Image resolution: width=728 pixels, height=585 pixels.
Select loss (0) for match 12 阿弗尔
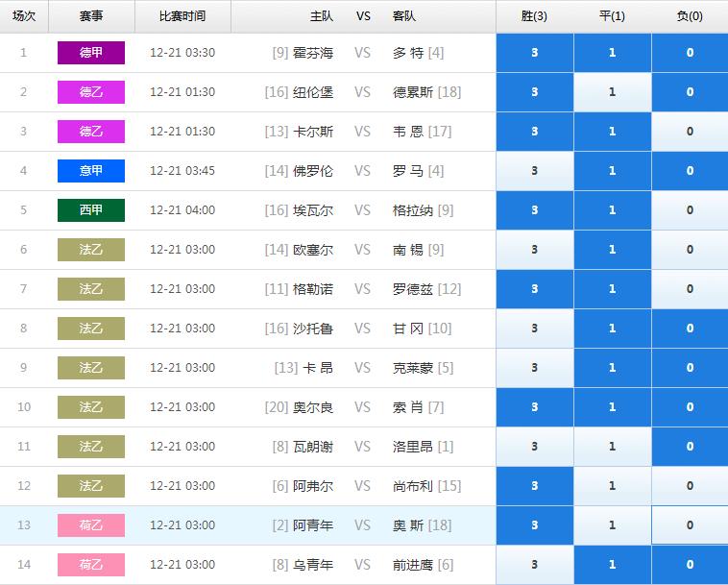pyautogui.click(x=690, y=486)
